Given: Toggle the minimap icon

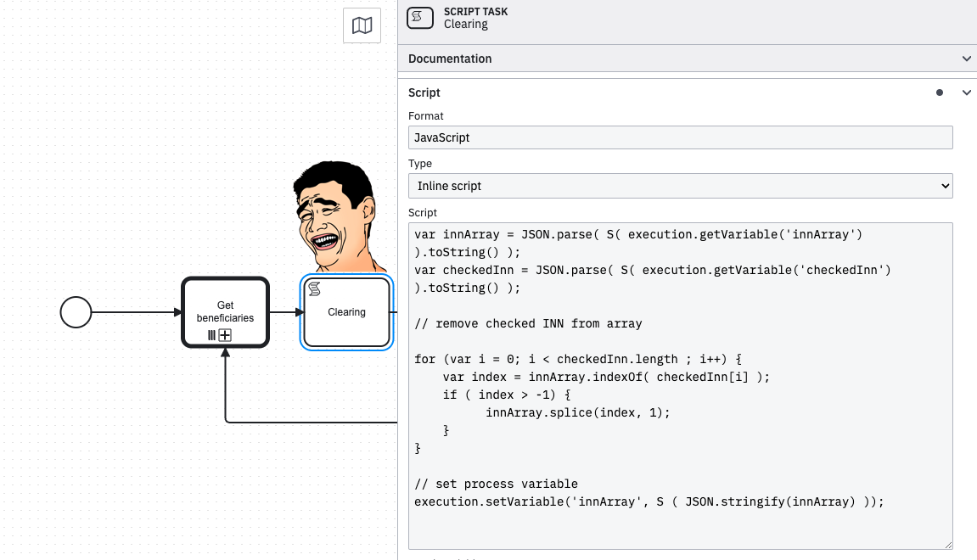Looking at the screenshot, I should click(x=362, y=25).
